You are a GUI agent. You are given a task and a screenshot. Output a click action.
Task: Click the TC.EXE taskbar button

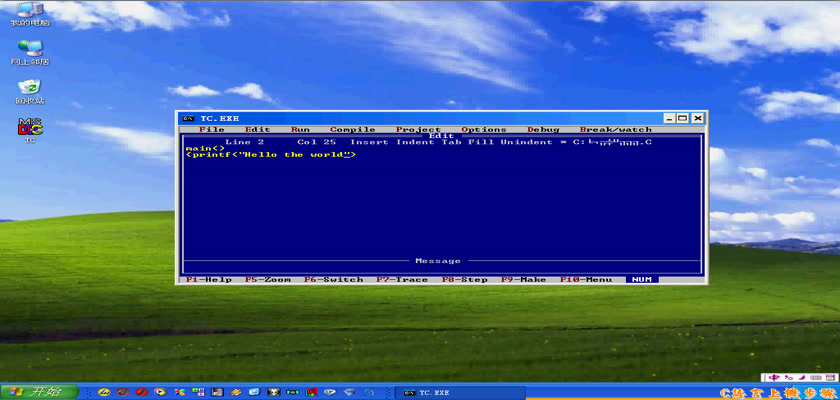click(x=460, y=393)
